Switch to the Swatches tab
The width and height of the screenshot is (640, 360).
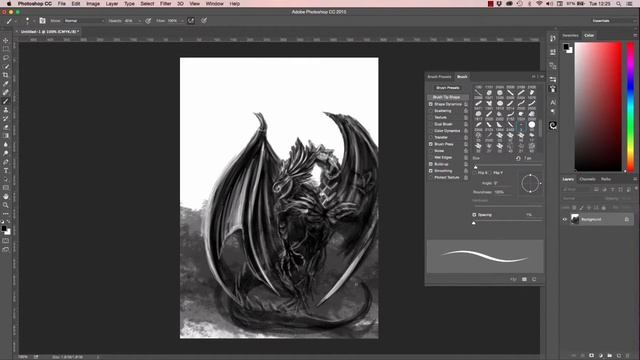[570, 36]
